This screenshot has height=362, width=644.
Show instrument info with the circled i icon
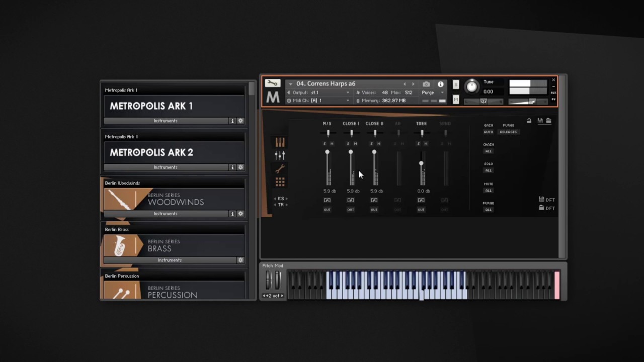441,84
